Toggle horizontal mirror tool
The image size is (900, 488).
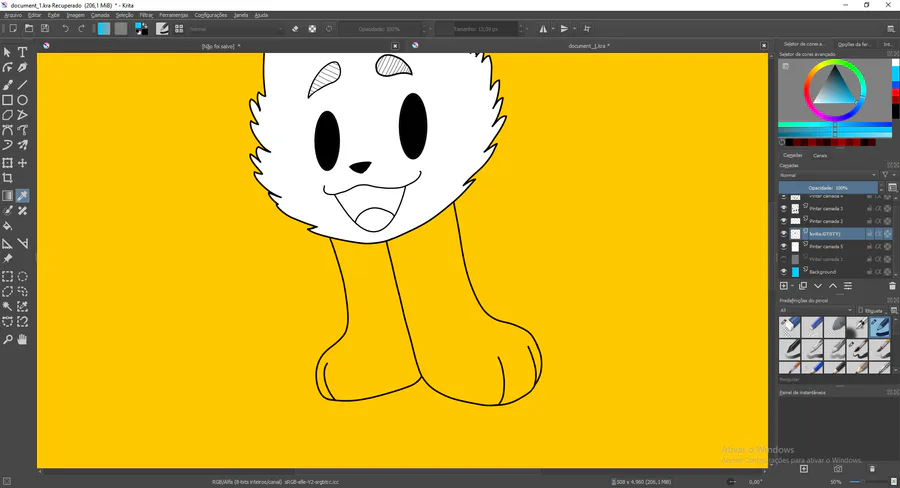click(542, 29)
